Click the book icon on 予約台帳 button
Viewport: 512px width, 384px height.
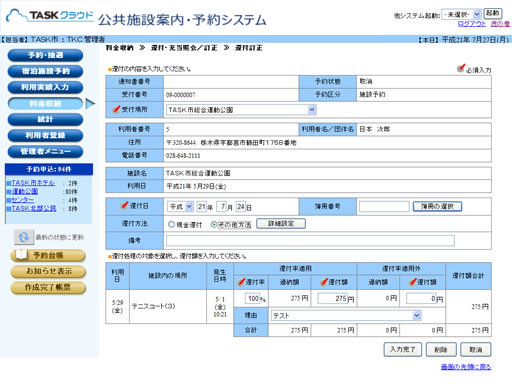[21, 255]
